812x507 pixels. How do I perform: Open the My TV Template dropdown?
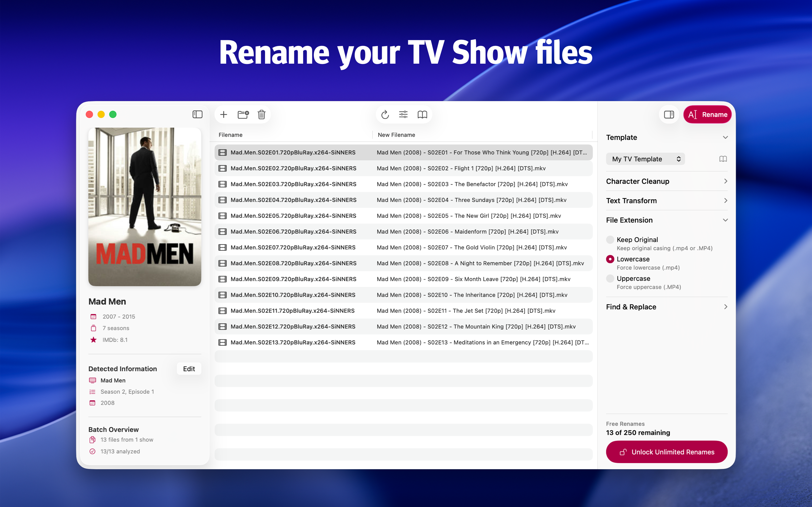(x=645, y=159)
